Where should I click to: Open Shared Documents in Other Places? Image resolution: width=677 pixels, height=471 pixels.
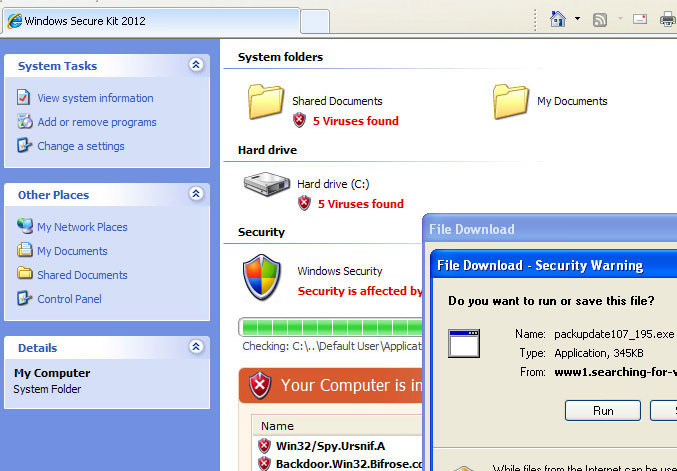[x=82, y=275]
